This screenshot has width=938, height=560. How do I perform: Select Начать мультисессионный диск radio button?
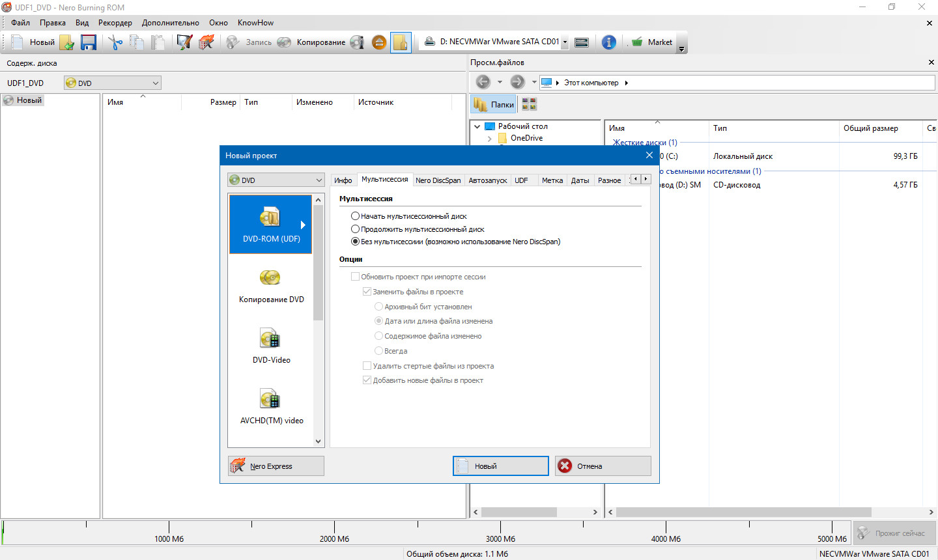tap(355, 216)
